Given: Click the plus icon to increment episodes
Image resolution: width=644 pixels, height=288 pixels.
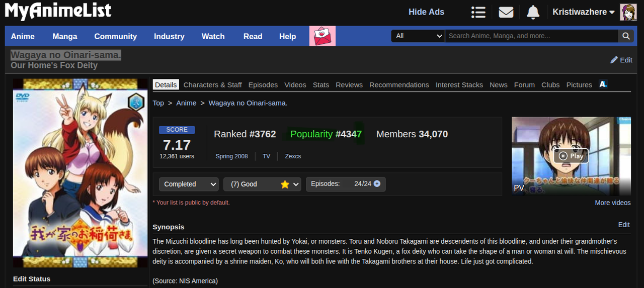Looking at the screenshot, I should tap(377, 184).
